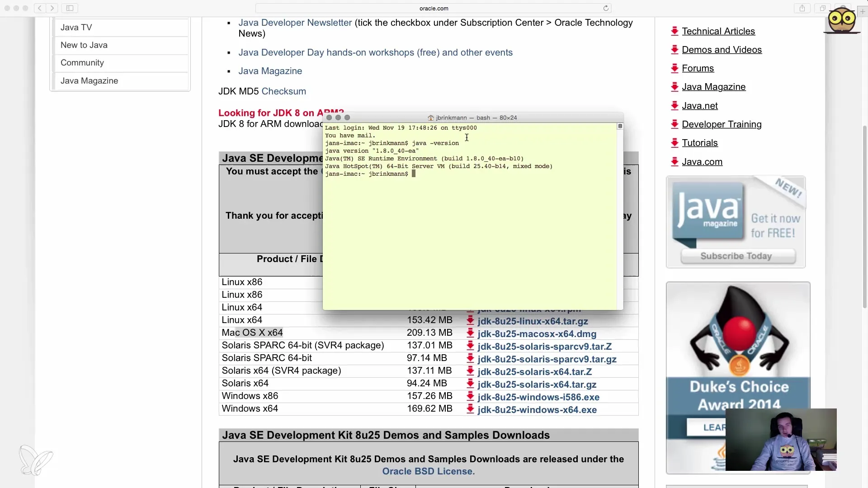868x488 pixels.
Task: Open Tutorials link
Action: [699, 143]
